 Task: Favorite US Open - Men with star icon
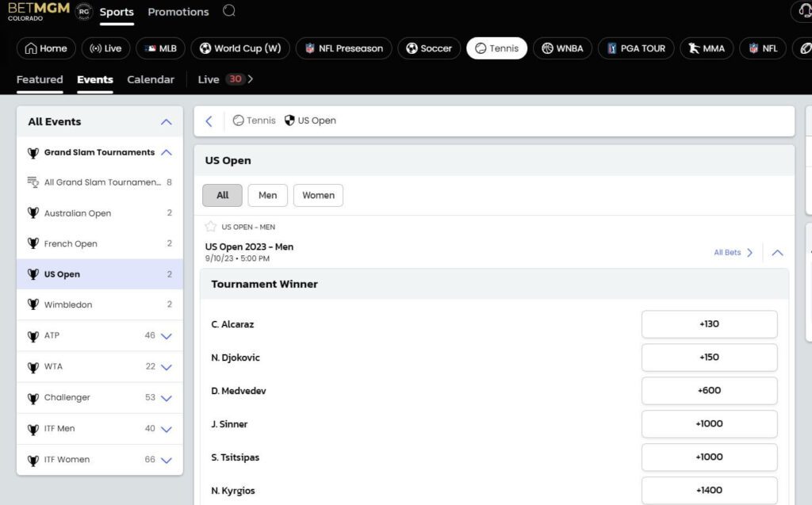[210, 227]
